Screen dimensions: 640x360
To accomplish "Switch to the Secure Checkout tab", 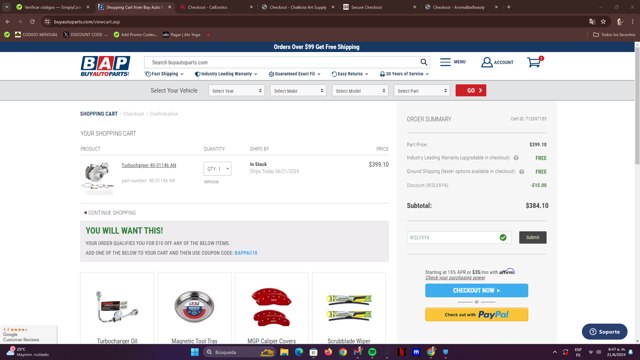I will (379, 7).
